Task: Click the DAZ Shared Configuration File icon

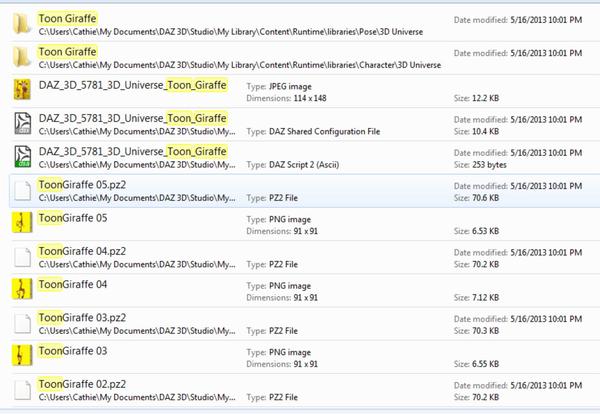Action: pyautogui.click(x=23, y=123)
